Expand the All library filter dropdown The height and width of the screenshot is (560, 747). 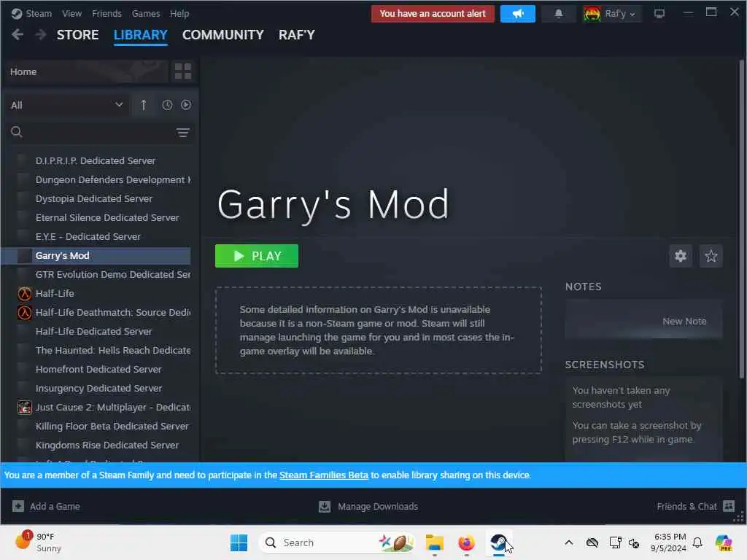66,105
